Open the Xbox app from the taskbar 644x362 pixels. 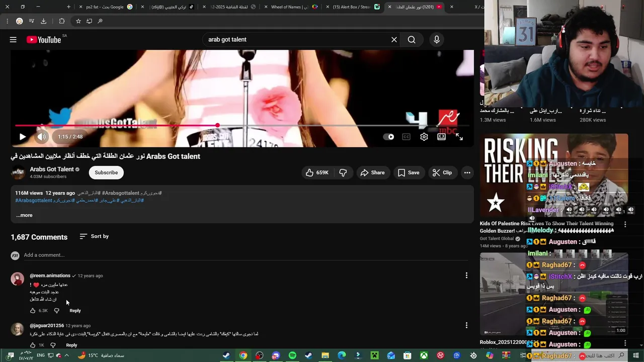point(424,355)
